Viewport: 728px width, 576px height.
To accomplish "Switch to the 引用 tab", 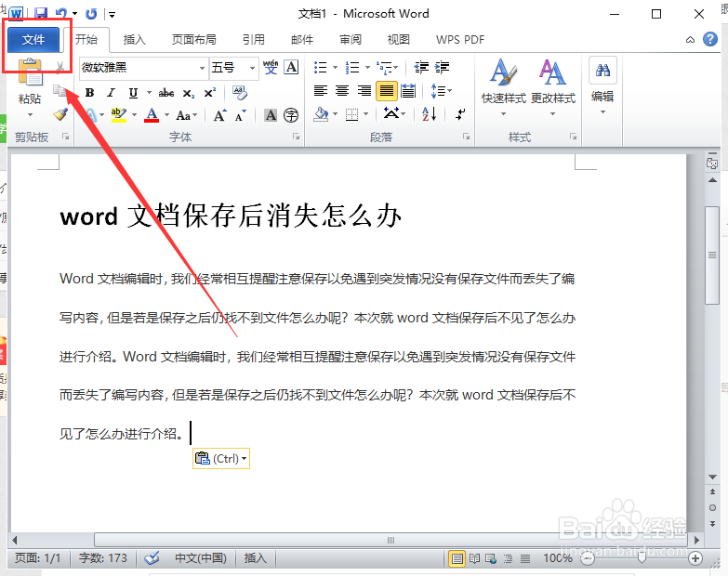I will coord(254,40).
